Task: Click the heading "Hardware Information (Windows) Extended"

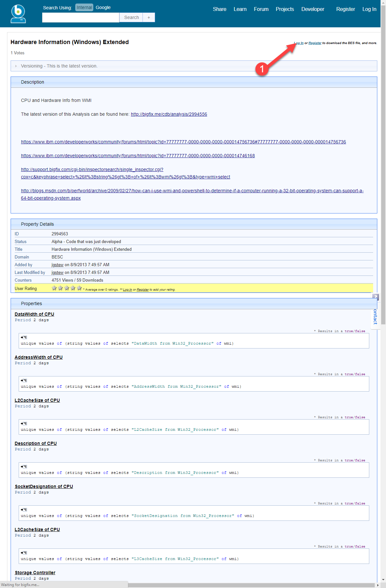Action: click(x=69, y=42)
